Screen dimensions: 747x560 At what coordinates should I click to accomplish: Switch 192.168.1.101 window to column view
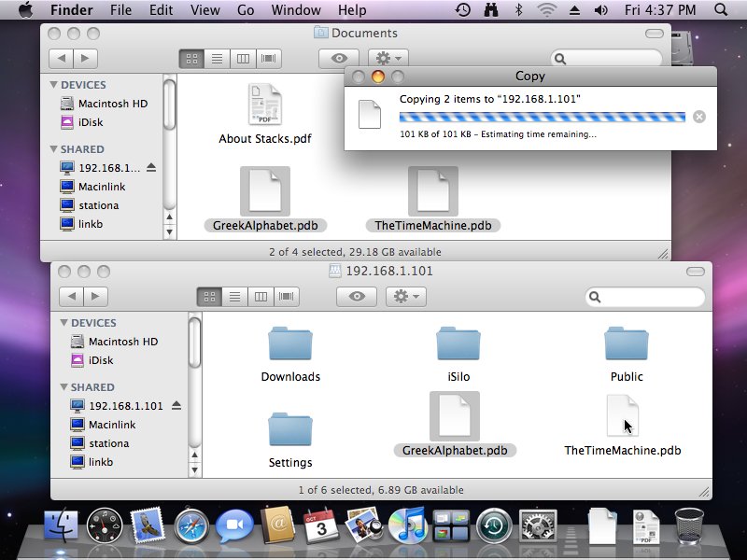pyautogui.click(x=261, y=297)
